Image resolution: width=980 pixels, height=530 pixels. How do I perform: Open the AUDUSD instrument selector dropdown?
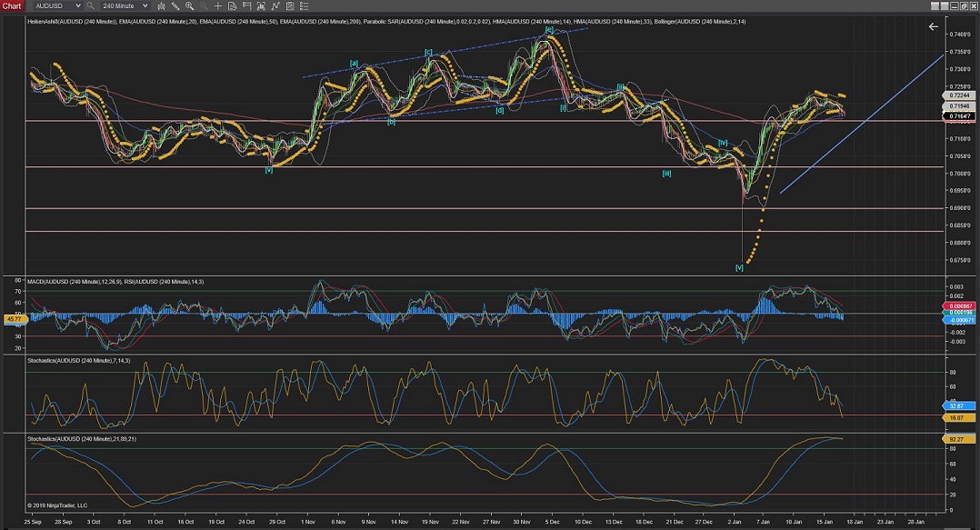click(x=57, y=5)
